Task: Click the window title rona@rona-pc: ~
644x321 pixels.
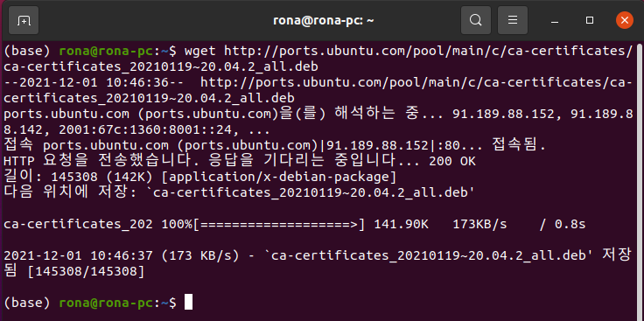Action: (324, 20)
